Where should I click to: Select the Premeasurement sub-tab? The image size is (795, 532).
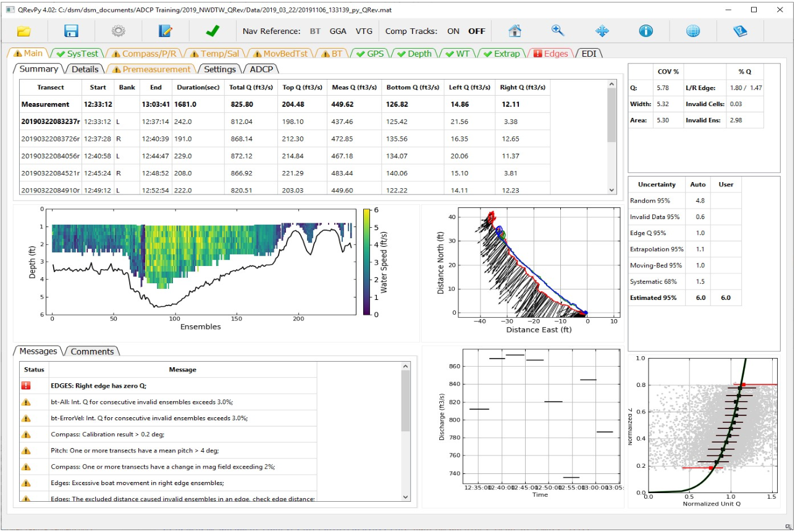[151, 69]
